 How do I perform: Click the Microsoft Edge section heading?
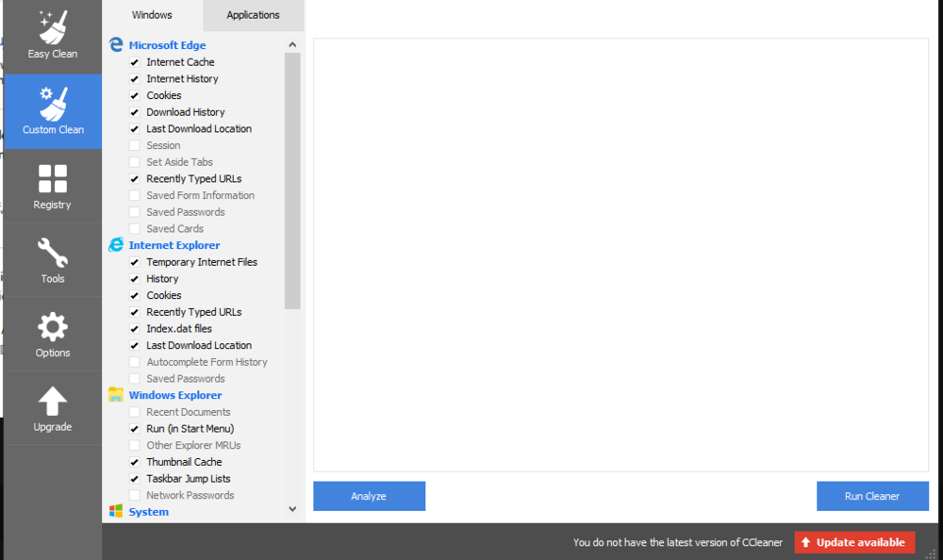pyautogui.click(x=167, y=45)
